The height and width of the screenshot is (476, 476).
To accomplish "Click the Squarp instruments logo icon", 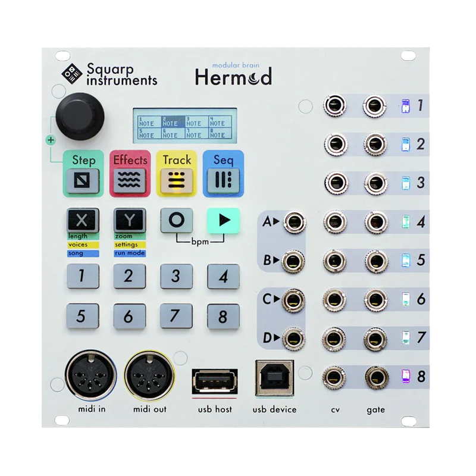I will (72, 74).
